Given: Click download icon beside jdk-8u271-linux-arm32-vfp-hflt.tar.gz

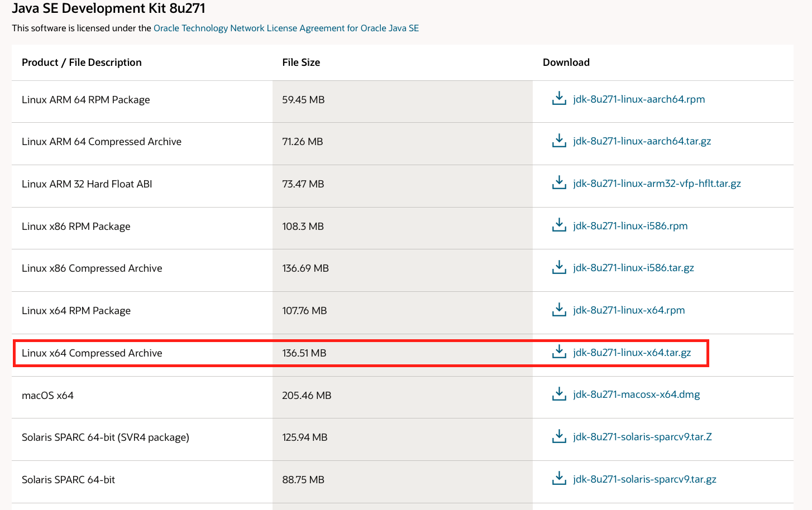Looking at the screenshot, I should (x=559, y=183).
